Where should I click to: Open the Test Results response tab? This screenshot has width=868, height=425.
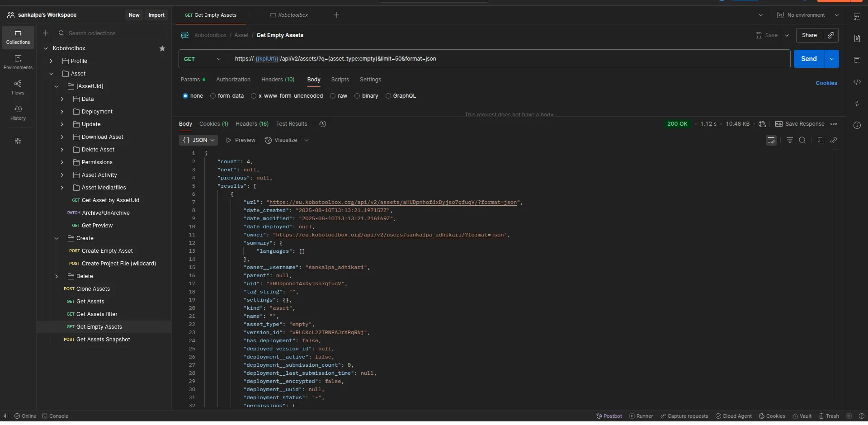tap(291, 124)
